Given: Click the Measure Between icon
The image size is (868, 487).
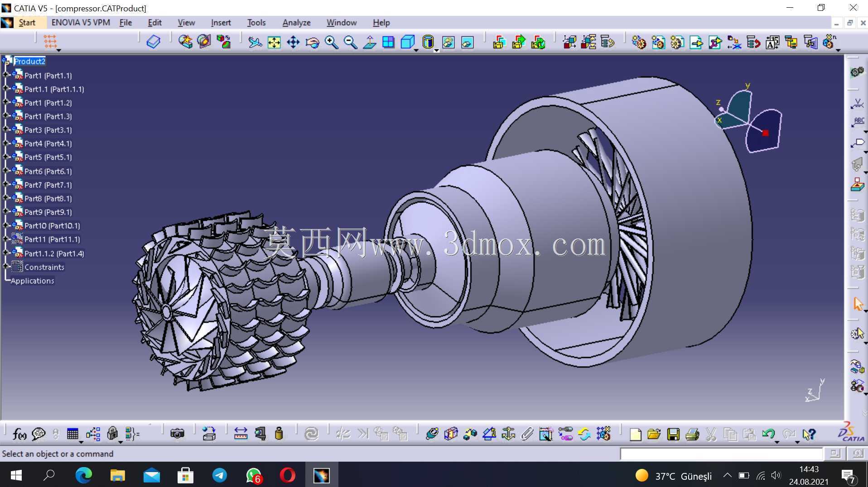Looking at the screenshot, I should pos(241,434).
